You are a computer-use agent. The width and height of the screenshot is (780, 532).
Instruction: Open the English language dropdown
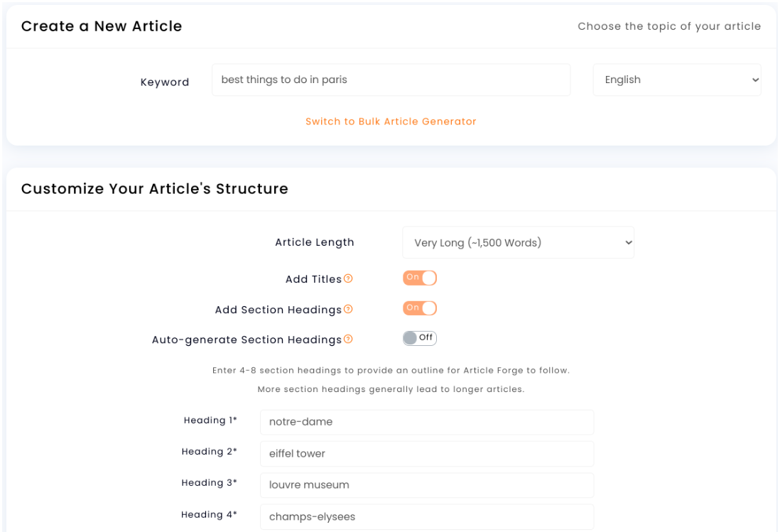coord(676,80)
